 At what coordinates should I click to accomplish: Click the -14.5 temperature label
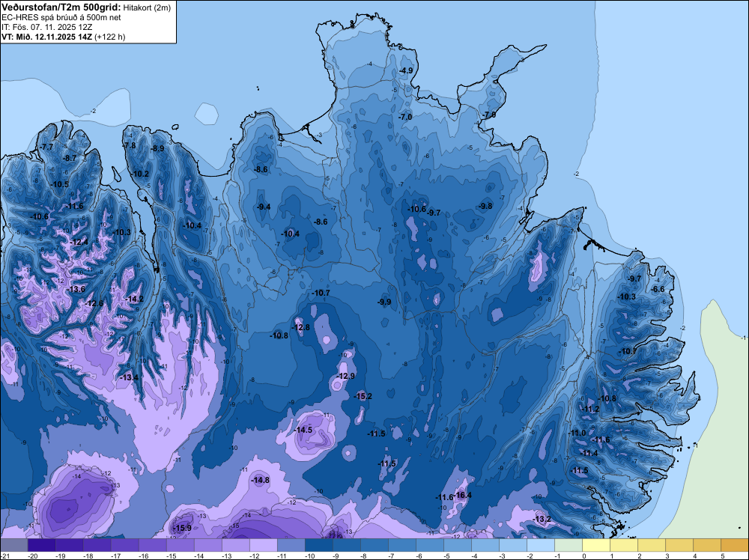303,430
